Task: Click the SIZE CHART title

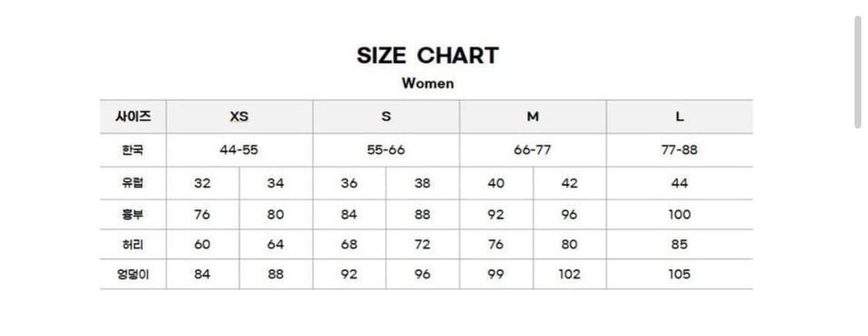Action: 427,56
